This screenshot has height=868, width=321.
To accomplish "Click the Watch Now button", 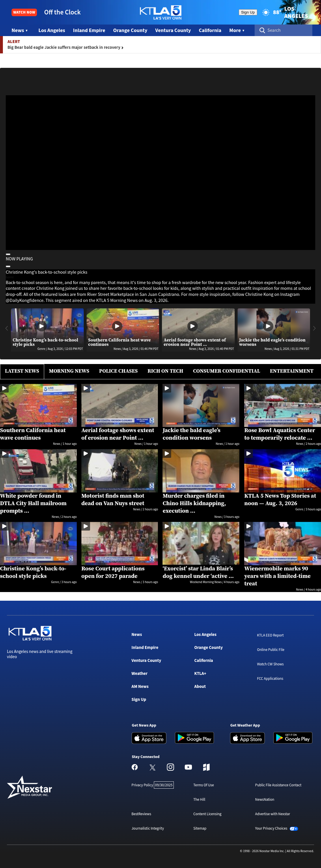I will click(x=24, y=12).
